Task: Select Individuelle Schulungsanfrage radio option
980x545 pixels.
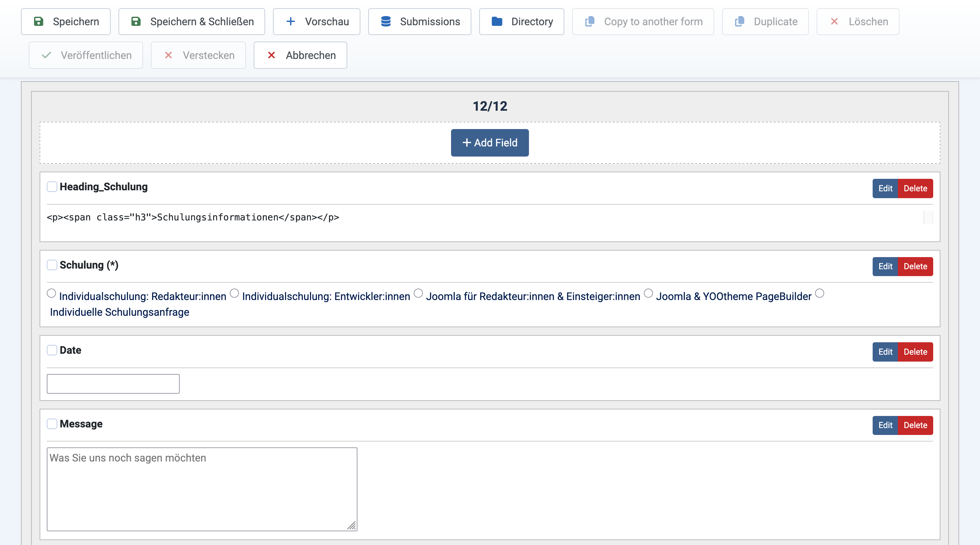Action: coord(820,293)
